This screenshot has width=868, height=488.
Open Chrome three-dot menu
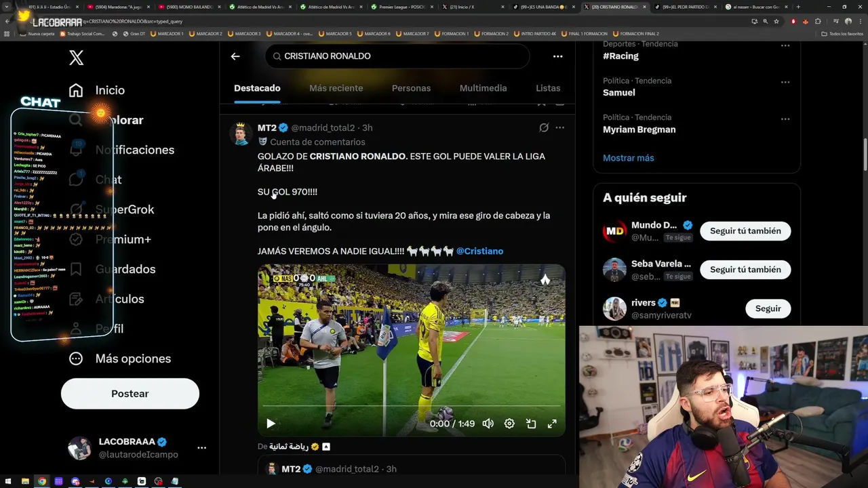click(861, 21)
